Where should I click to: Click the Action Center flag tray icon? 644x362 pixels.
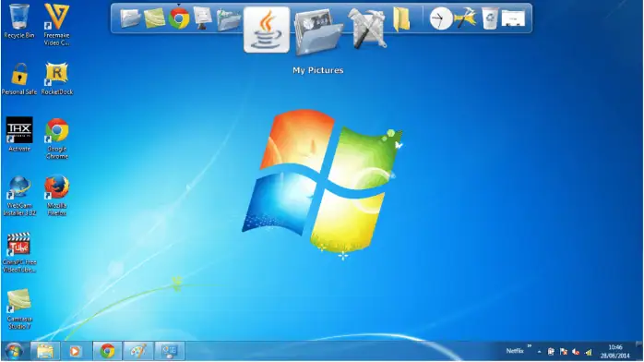(x=564, y=352)
